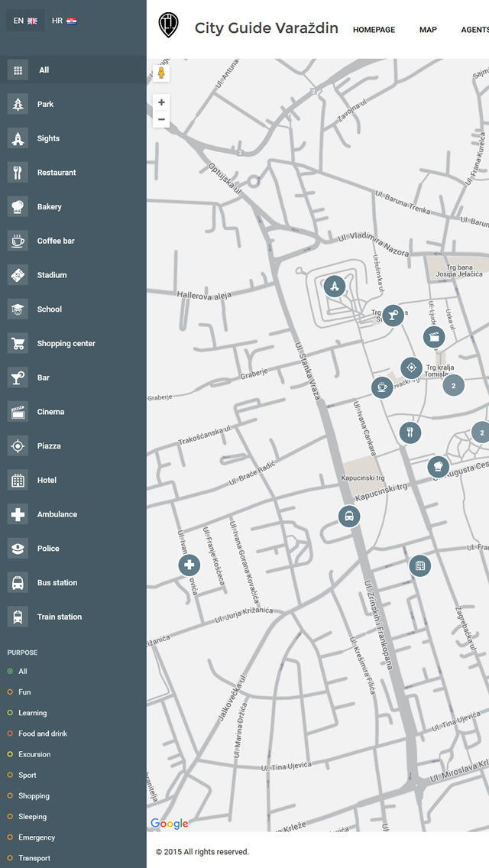Click the Restaurant fork-and-knife sidebar icon

[18, 173]
